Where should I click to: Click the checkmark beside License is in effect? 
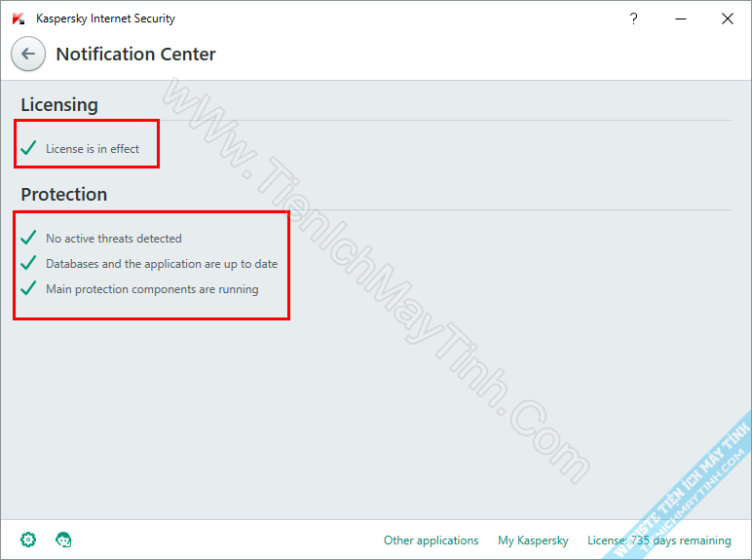coord(29,148)
